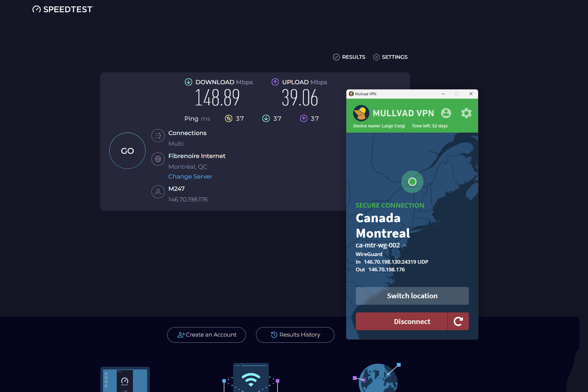588x392 pixels.
Task: Click the GO button to run speedtest
Action: [x=127, y=150]
